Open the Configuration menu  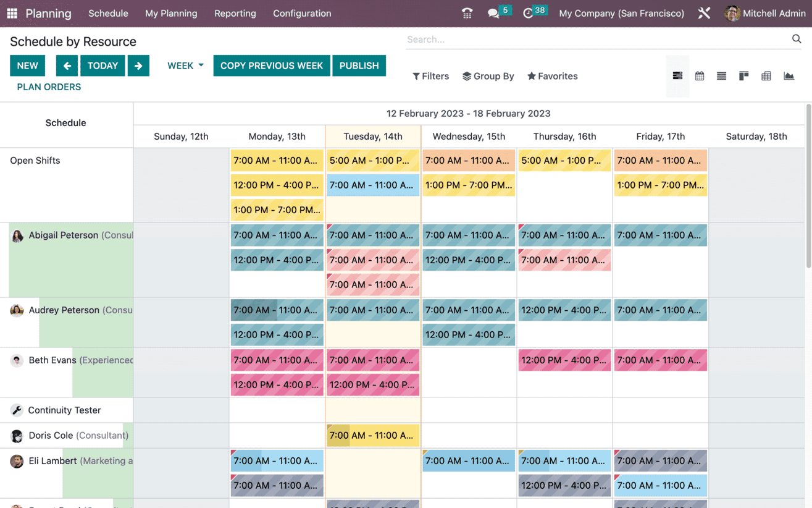click(x=302, y=13)
